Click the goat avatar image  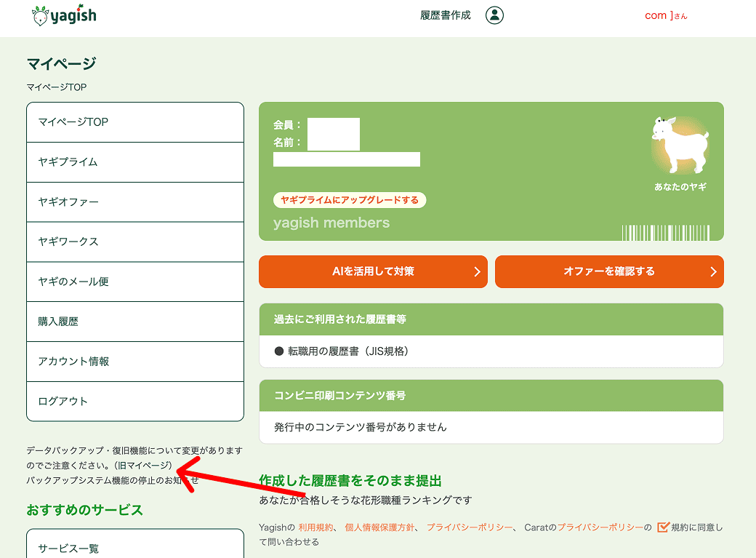[x=680, y=146]
